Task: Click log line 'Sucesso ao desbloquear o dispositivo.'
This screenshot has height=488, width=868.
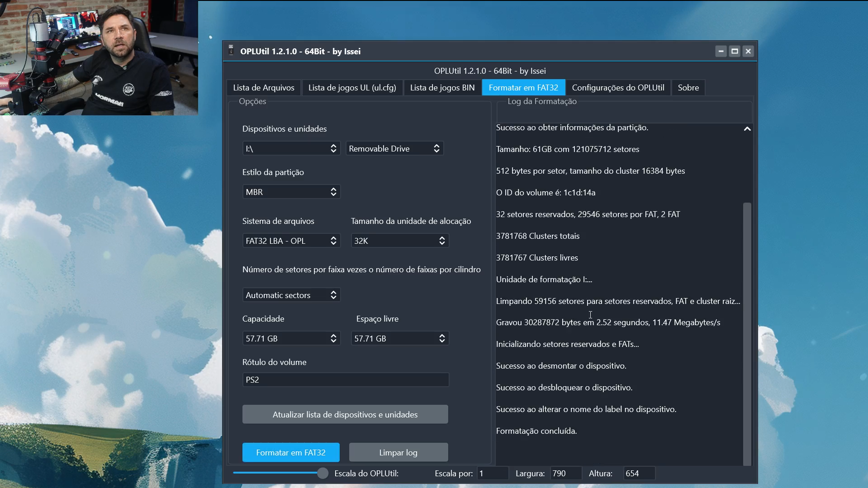Action: (564, 388)
